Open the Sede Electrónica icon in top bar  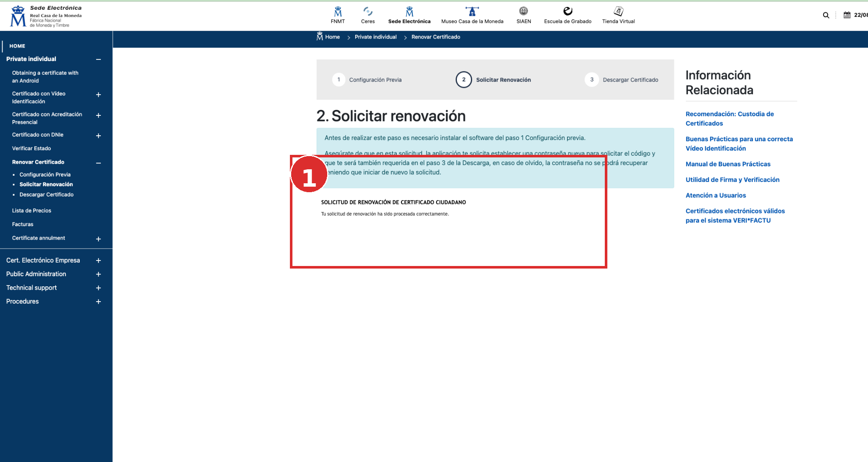(x=409, y=15)
